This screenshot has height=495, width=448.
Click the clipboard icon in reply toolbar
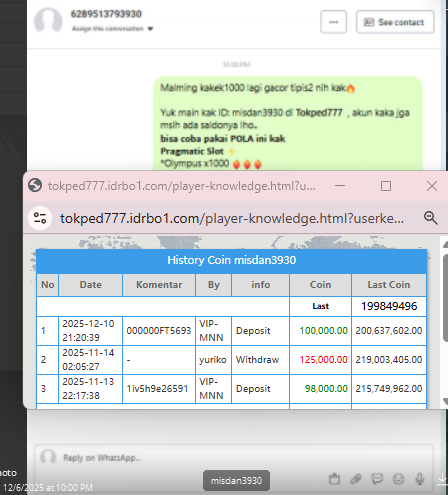click(x=334, y=479)
